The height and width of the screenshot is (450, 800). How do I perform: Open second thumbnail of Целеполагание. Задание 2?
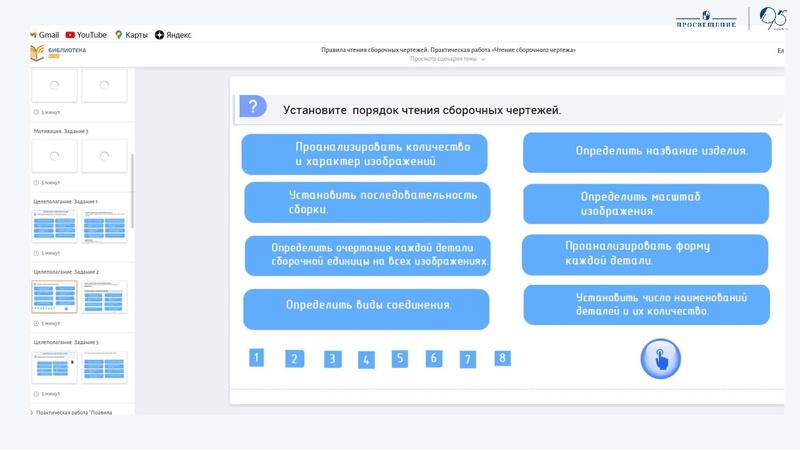(x=104, y=296)
